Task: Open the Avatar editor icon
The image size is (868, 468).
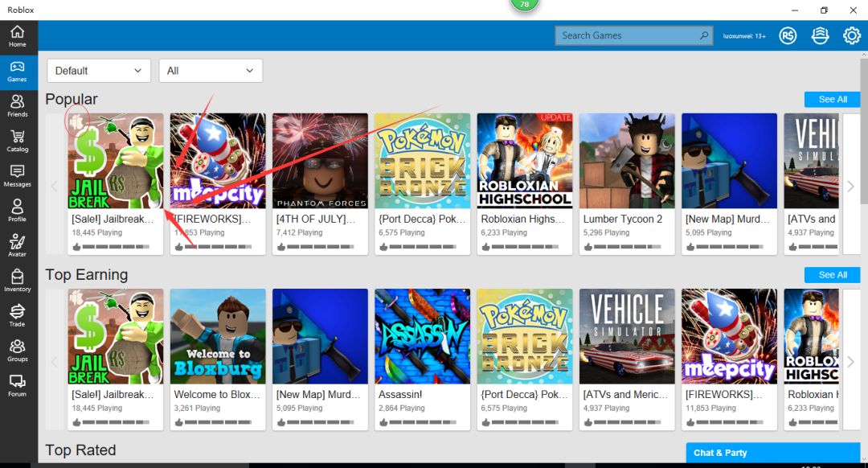Action: coord(17,245)
